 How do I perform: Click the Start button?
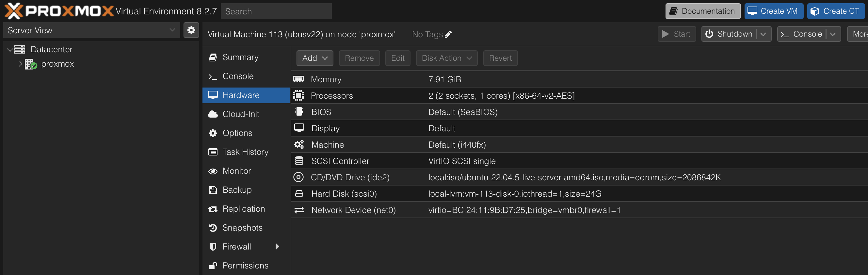tap(677, 34)
